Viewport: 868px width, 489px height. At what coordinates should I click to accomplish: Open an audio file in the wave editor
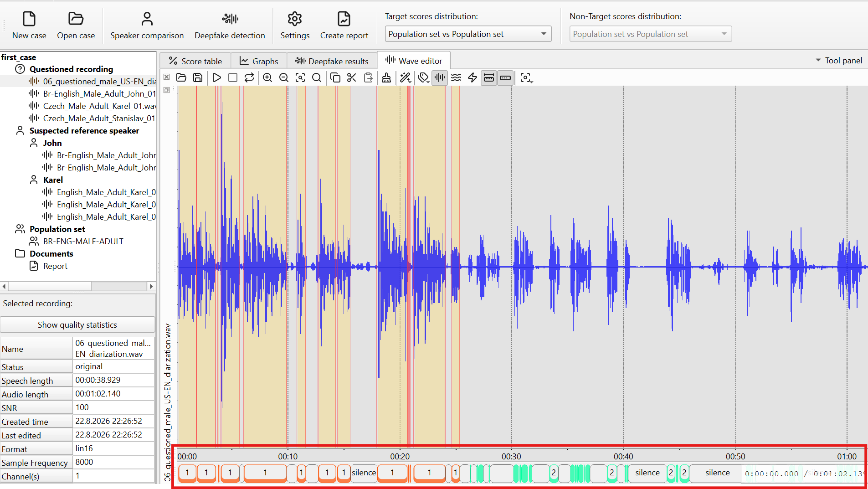(x=181, y=77)
